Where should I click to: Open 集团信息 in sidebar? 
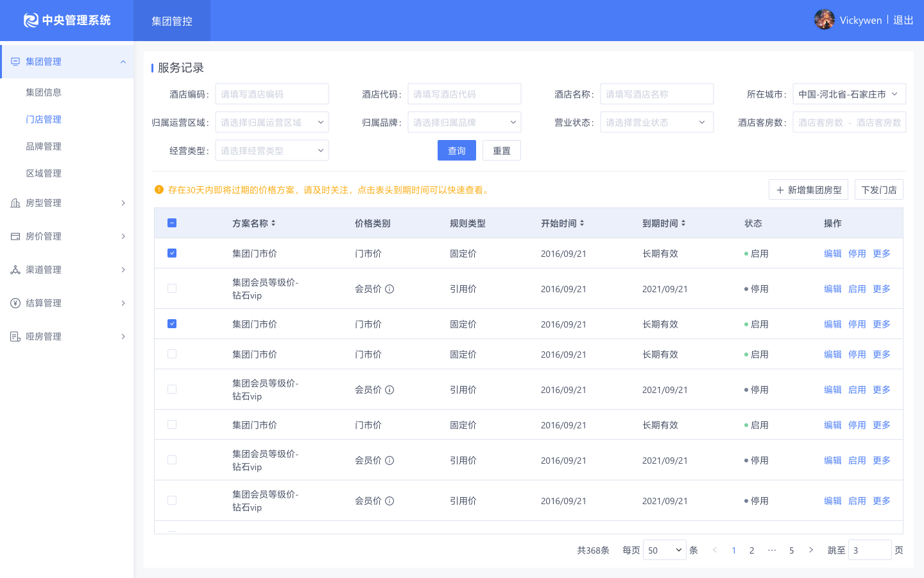[44, 92]
